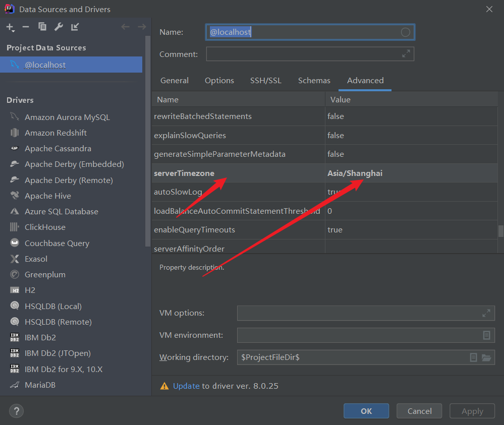Edit the explainSlowQueries false value

pos(412,135)
